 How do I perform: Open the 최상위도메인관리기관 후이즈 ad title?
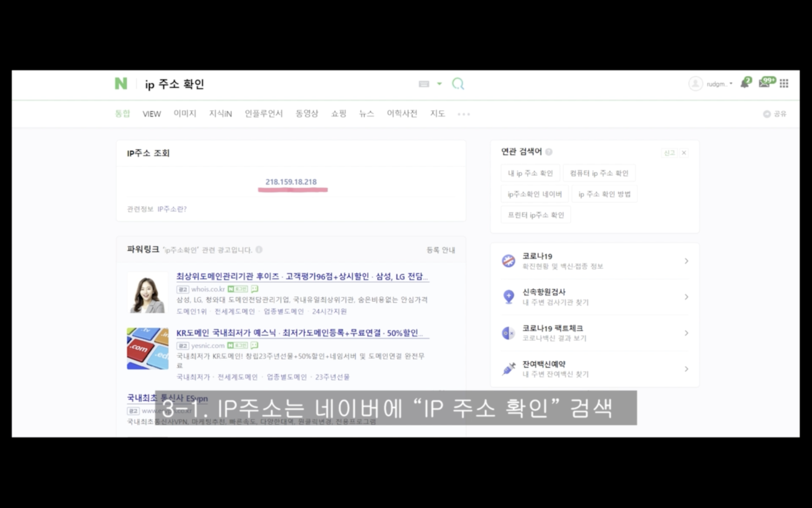click(x=302, y=276)
